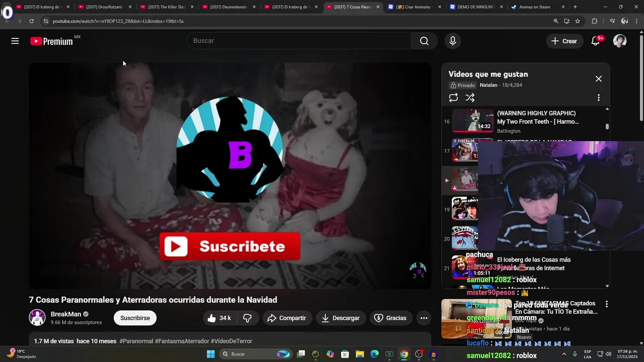This screenshot has height=362, width=644.
Task: Open the Windows Start menu
Action: pos(211,354)
